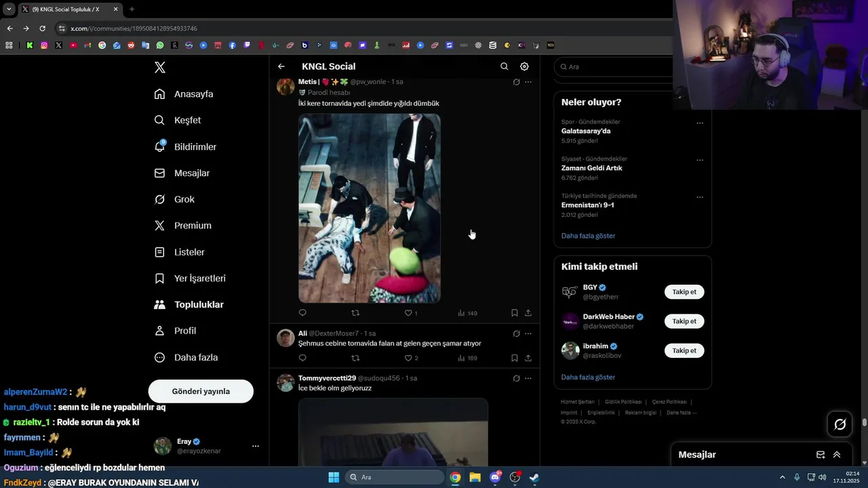Image resolution: width=868 pixels, height=488 pixels.
Task: Open options for Ermenistan'ı 9-1 trend
Action: click(x=700, y=197)
